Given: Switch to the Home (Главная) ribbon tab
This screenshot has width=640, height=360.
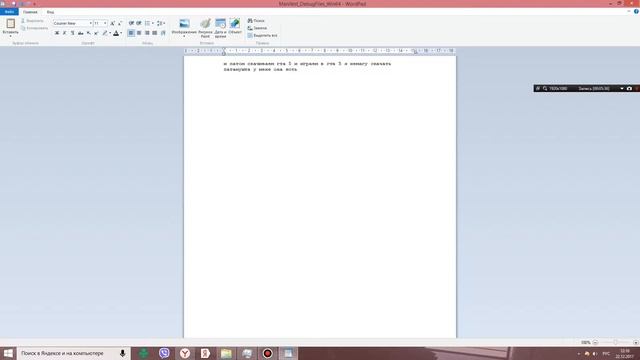Looking at the screenshot, I should [30, 12].
